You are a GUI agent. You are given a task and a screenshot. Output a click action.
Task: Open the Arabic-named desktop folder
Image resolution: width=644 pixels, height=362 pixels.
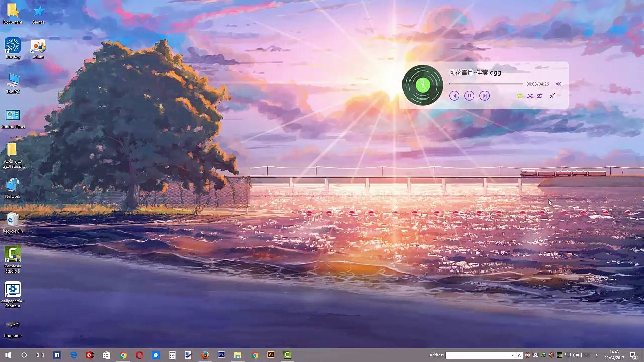pyautogui.click(x=13, y=156)
